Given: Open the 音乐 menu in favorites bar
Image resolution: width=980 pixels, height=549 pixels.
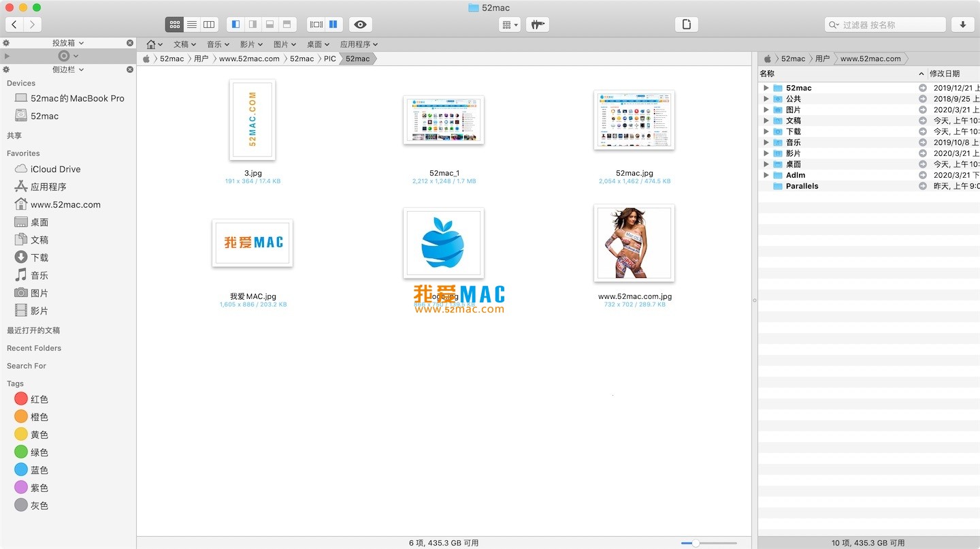Looking at the screenshot, I should point(218,44).
